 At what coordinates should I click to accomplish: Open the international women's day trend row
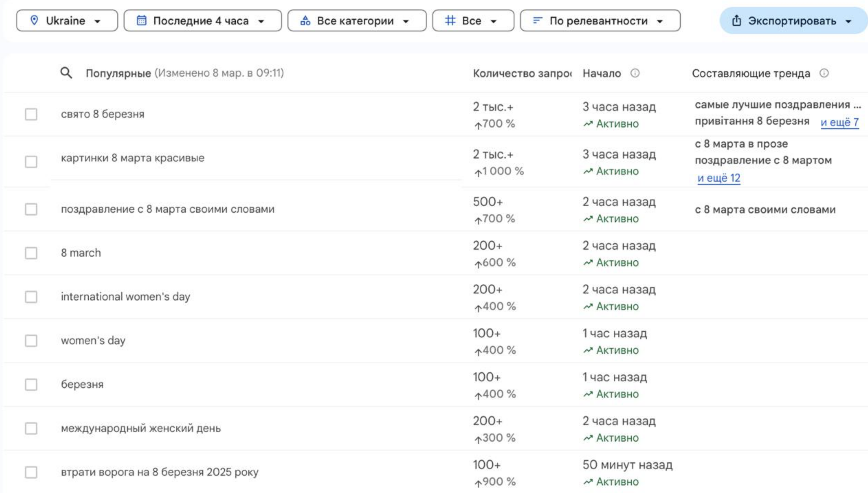point(125,297)
